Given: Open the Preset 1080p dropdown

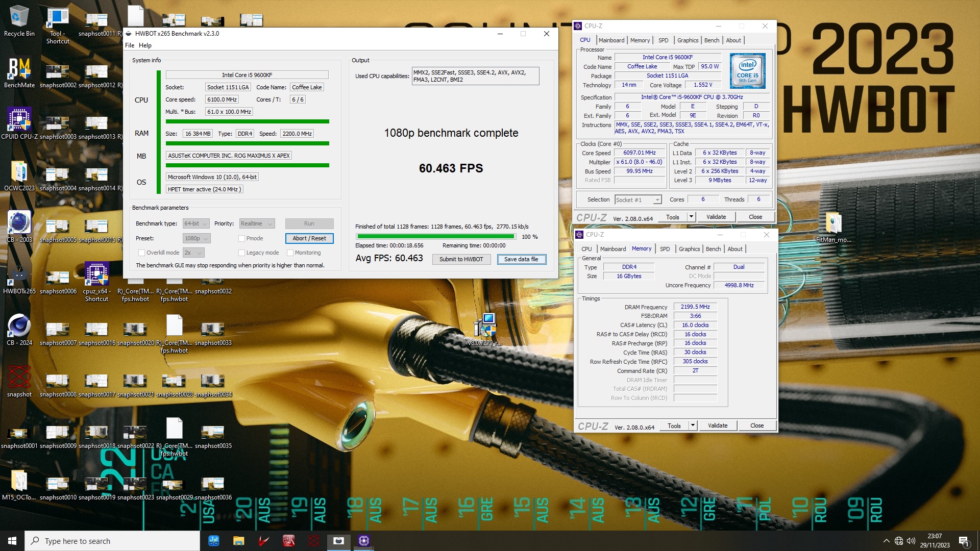Looking at the screenshot, I should point(197,238).
